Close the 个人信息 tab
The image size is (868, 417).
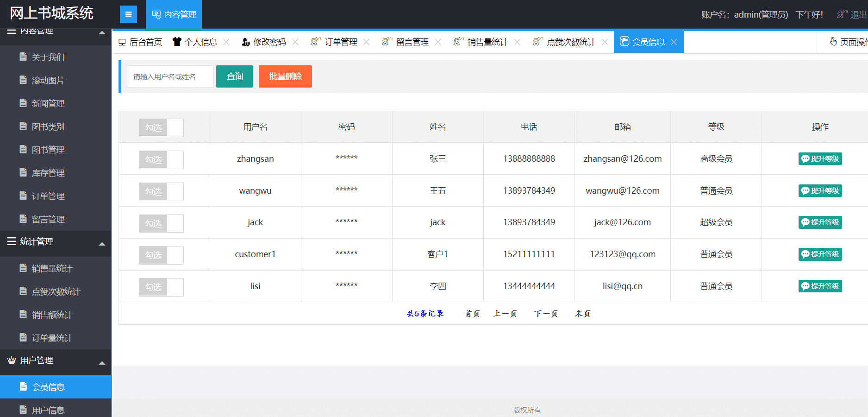click(226, 42)
